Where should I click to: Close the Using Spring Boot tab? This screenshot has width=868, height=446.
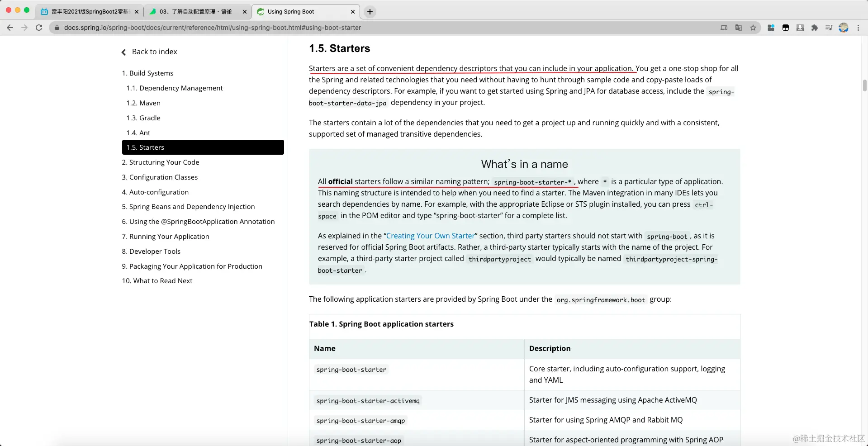click(x=353, y=12)
